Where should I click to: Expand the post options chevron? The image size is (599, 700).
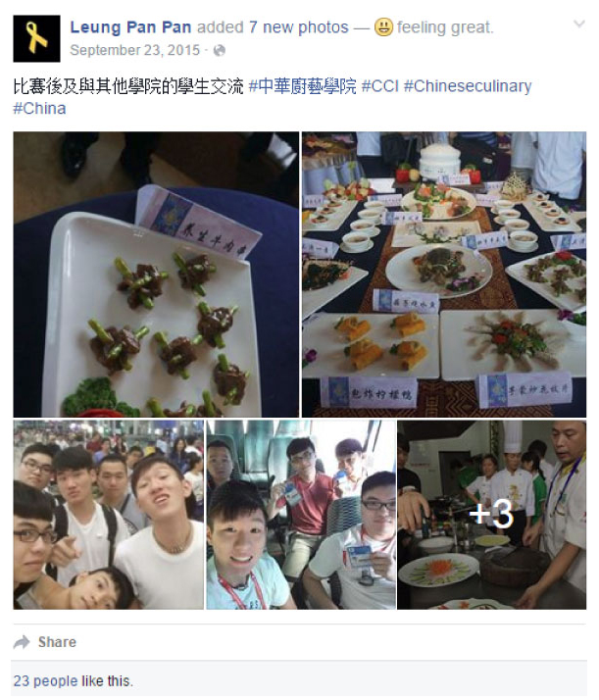pos(579,24)
